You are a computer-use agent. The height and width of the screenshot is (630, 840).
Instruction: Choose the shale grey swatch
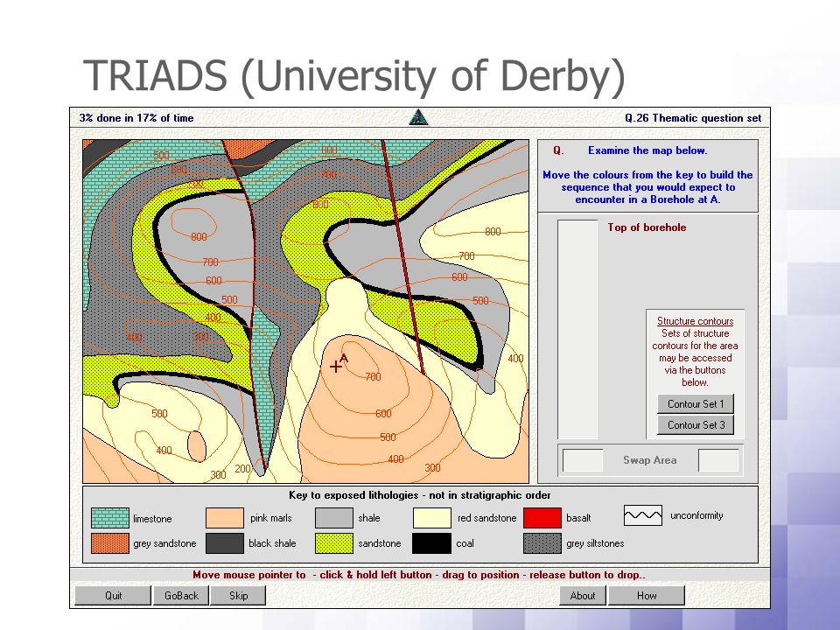333,518
